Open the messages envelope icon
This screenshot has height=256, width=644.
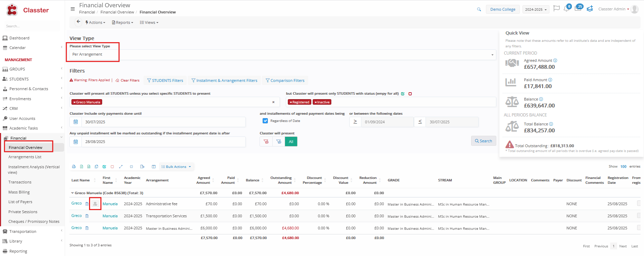pyautogui.click(x=578, y=9)
